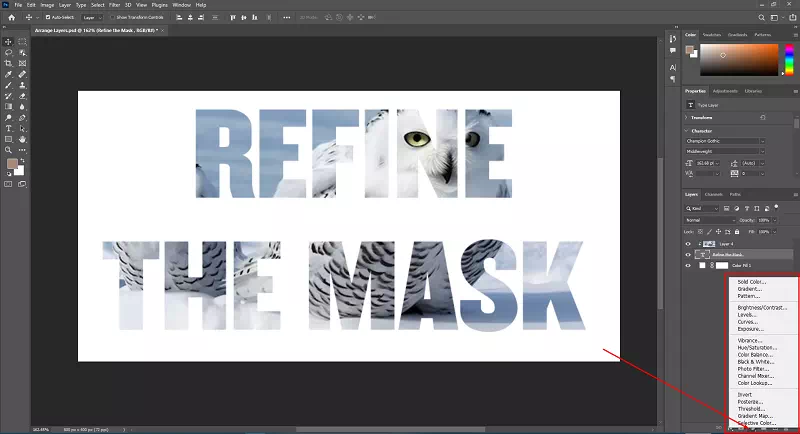The height and width of the screenshot is (434, 800).
Task: Click the Home icon in options bar
Action: (x=11, y=17)
